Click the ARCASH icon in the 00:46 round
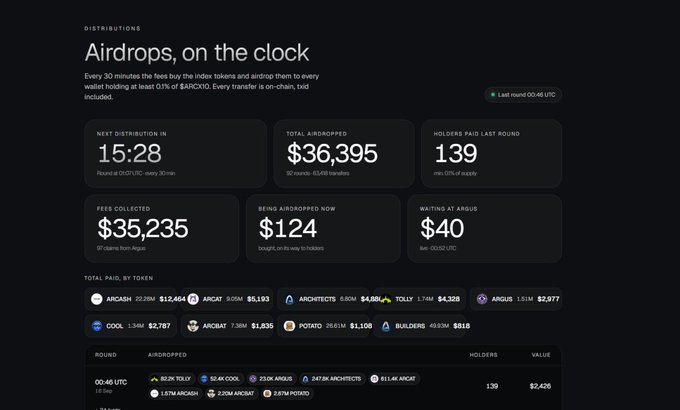Viewport: 680px width, 410px height. [x=154, y=394]
